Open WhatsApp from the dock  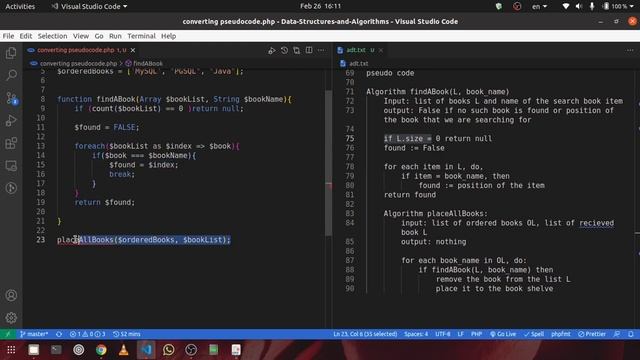pyautogui.click(x=168, y=350)
